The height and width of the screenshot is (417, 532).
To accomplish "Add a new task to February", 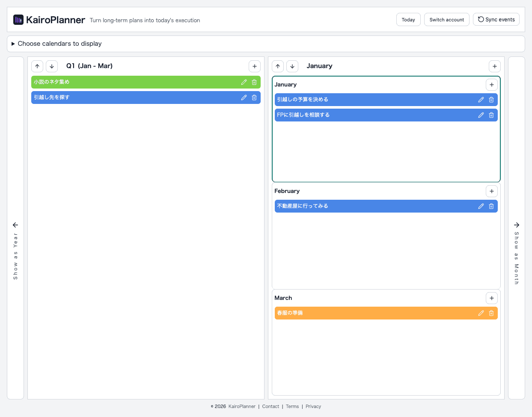I will (x=491, y=191).
